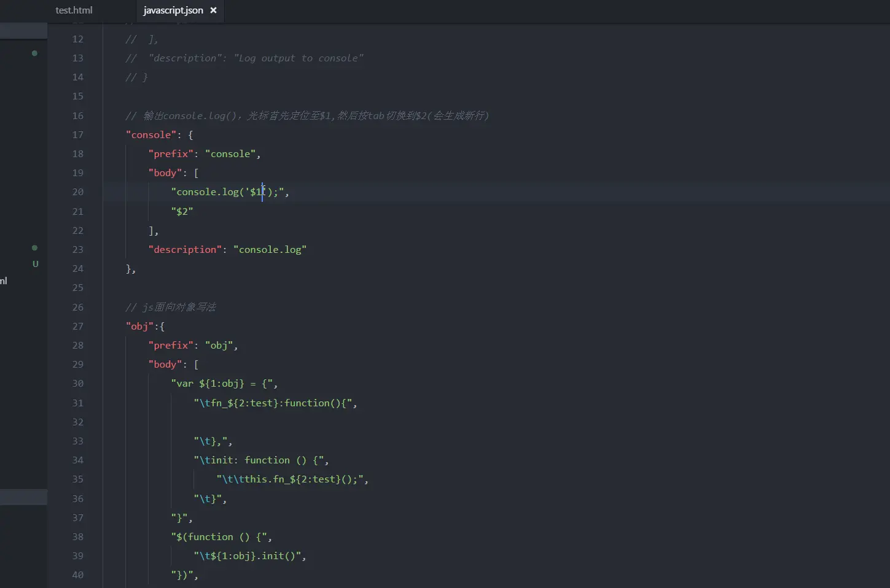
Task: Click the "body": [ text on line 19
Action: 173,173
